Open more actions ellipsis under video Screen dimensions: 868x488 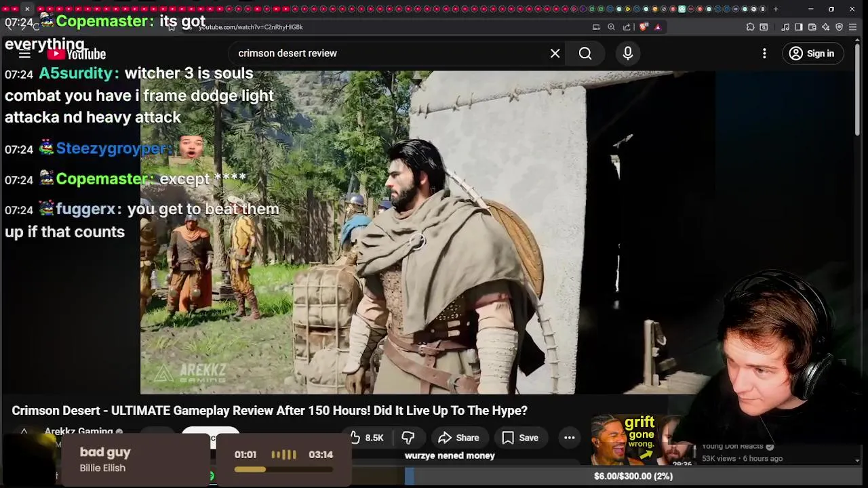tap(570, 438)
